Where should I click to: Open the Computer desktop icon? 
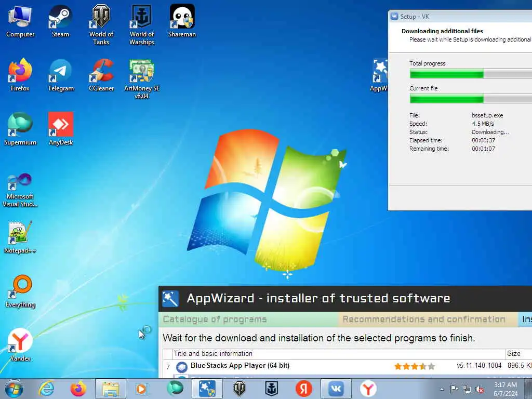20,21
